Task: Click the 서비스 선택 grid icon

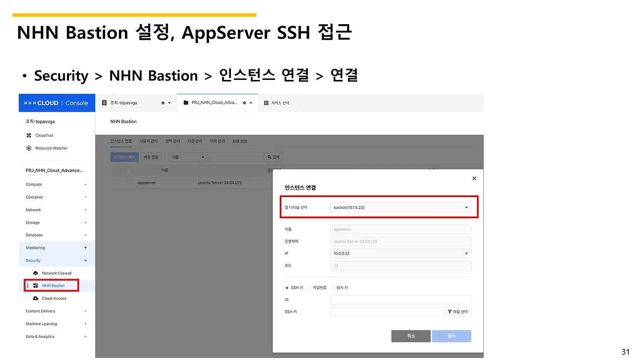Action: [266, 103]
